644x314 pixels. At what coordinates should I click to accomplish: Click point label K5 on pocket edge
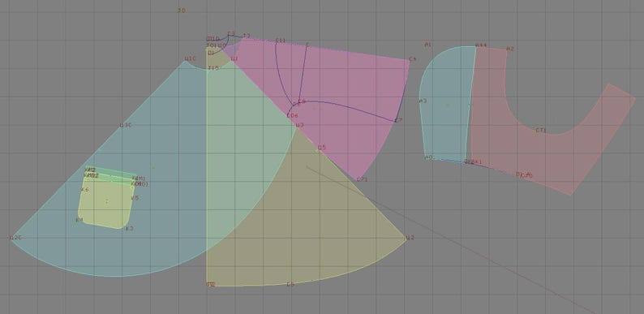tap(135, 198)
